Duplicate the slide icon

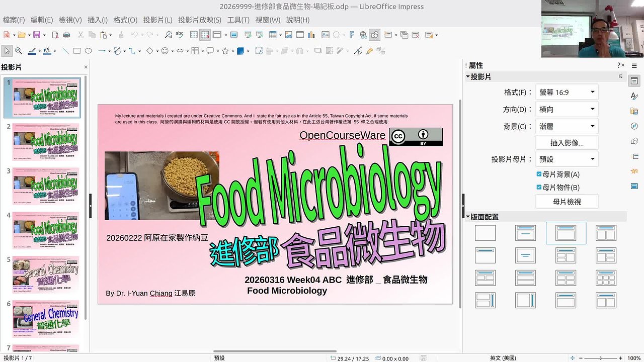pyautogui.click(x=404, y=35)
